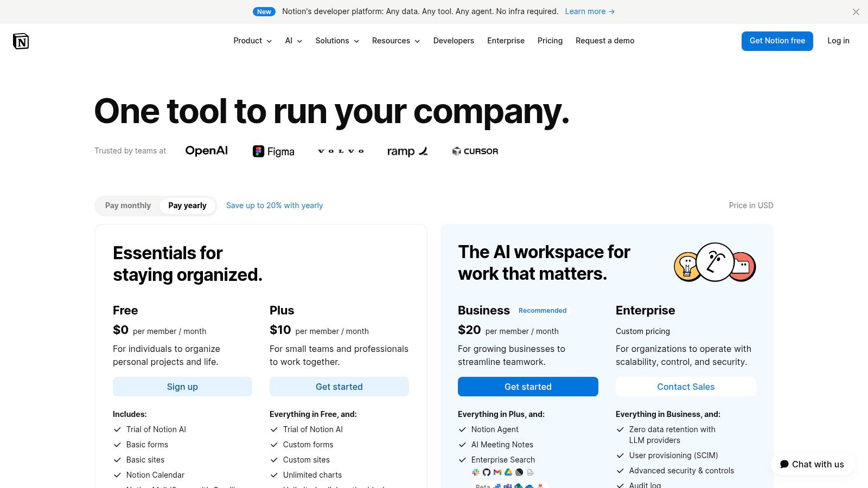
Task: Expand the AI dropdown menu
Action: click(x=293, y=41)
